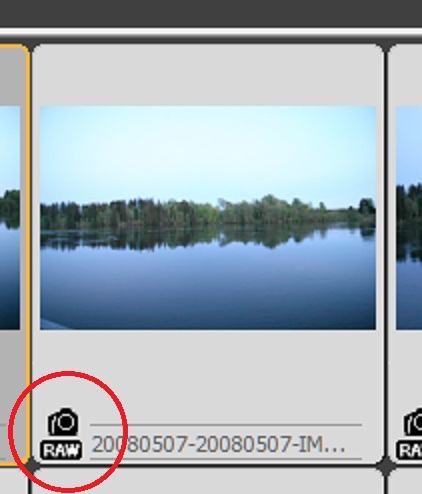Select the center lake photo thumbnail
Screen dimensions: 422x494
pyautogui.click(x=208, y=218)
